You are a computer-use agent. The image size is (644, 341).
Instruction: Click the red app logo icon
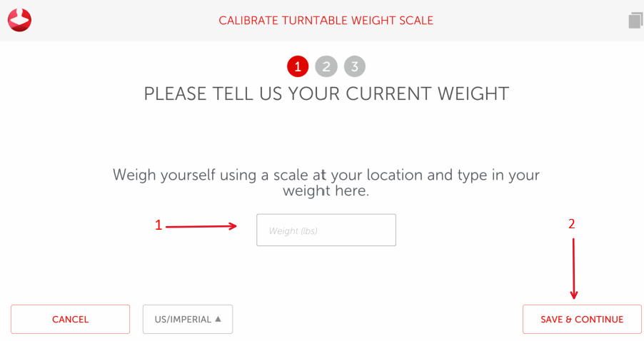coord(19,20)
